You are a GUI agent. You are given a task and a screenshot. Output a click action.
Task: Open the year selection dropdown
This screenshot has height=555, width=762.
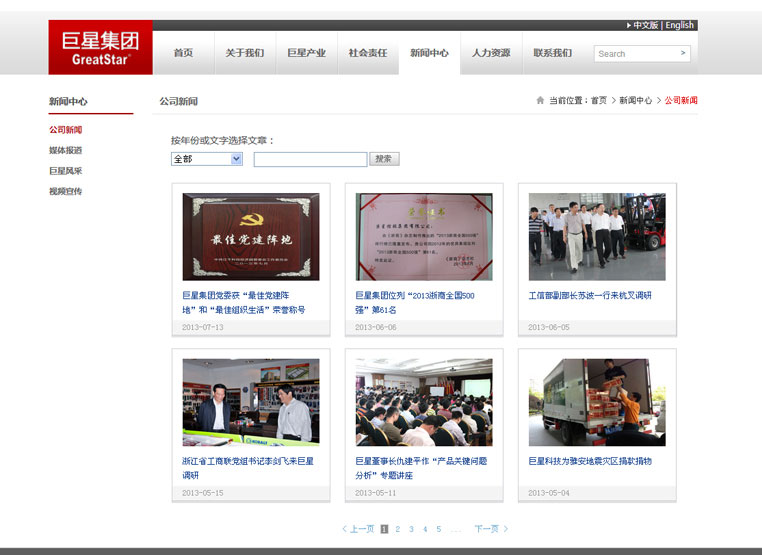point(207,159)
